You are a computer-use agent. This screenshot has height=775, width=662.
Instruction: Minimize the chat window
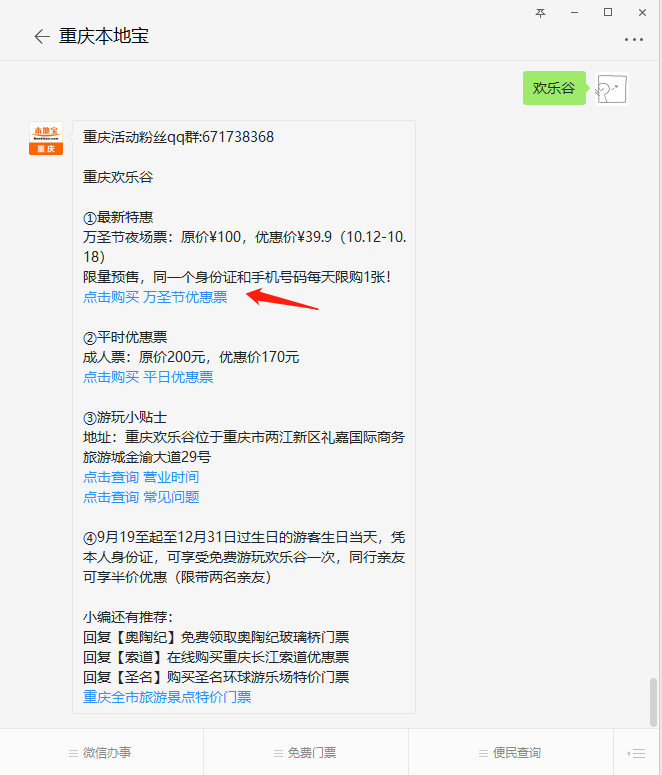point(574,13)
